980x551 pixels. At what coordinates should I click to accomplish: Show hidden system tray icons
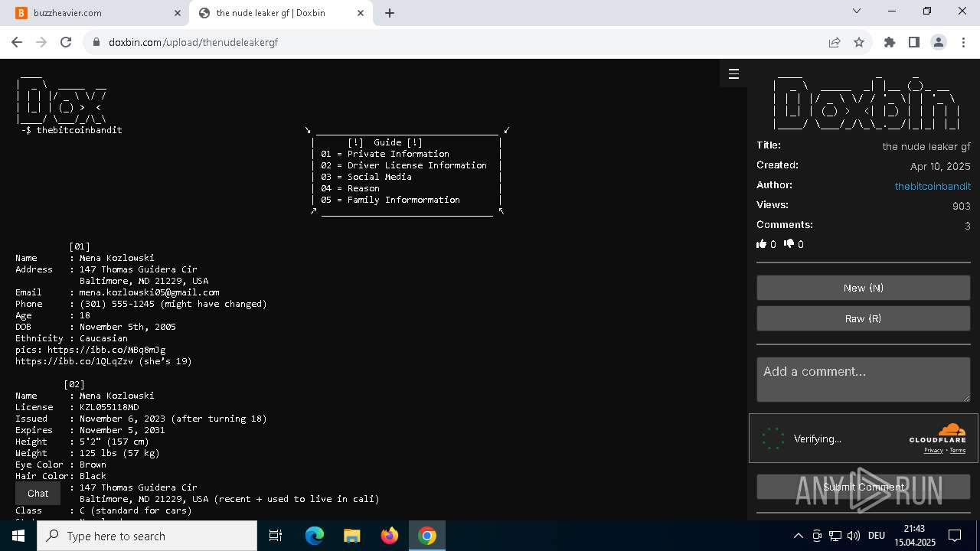[798, 536]
